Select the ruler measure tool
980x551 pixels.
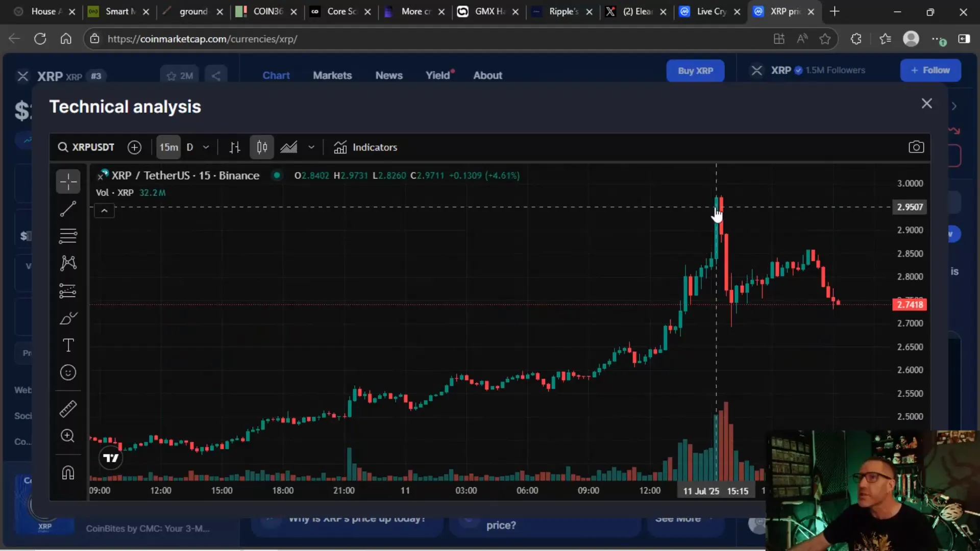68,409
